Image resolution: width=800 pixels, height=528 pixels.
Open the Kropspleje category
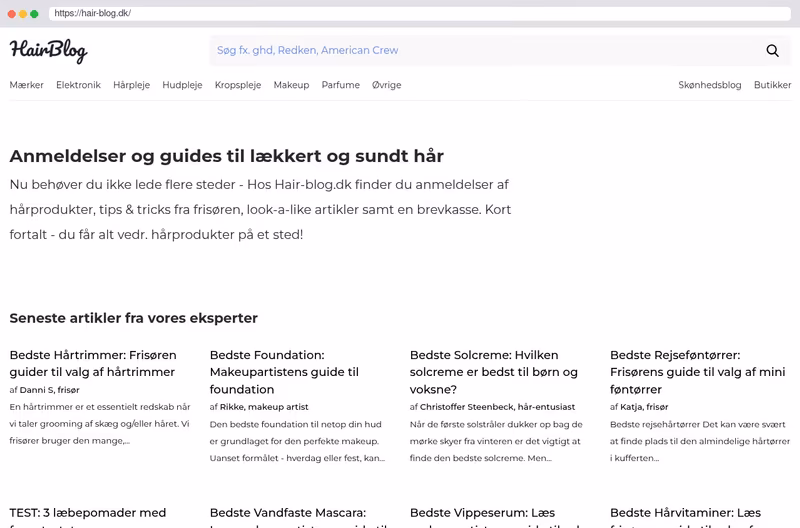(238, 85)
